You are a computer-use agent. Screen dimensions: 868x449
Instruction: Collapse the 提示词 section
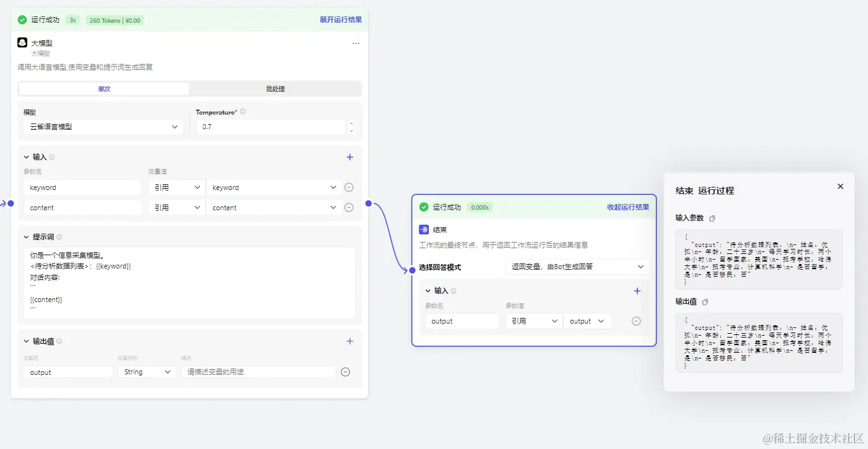pyautogui.click(x=27, y=237)
